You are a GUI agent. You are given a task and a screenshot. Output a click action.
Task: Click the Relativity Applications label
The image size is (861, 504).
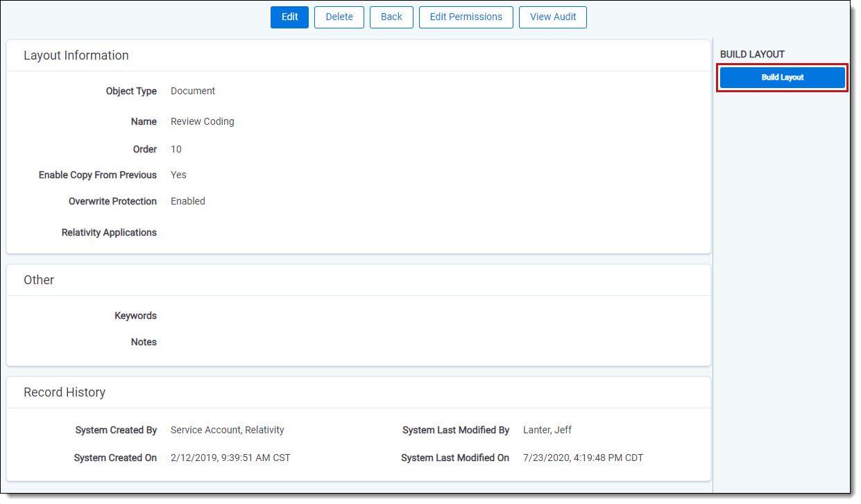click(x=109, y=232)
